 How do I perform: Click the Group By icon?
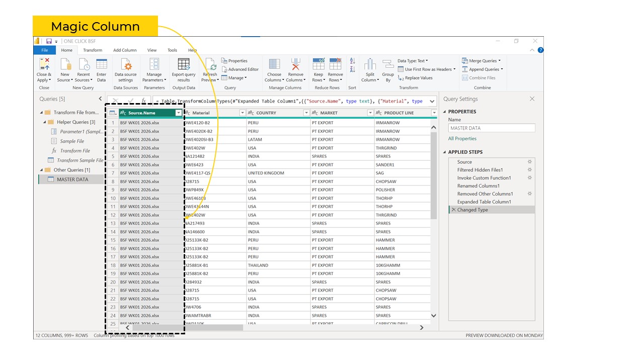coord(388,64)
